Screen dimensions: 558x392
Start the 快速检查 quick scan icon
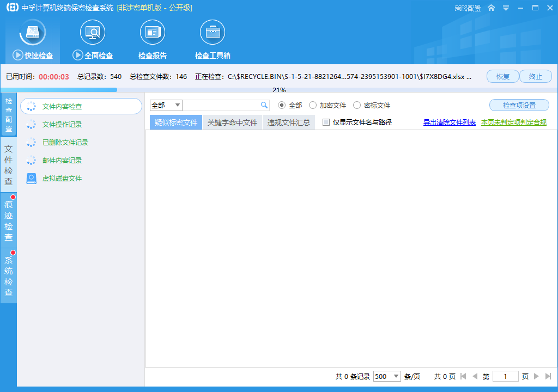(32, 32)
